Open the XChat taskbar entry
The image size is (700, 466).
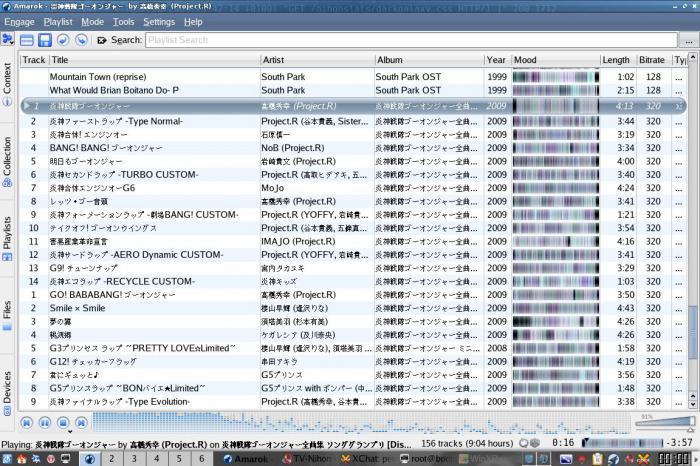(x=366, y=459)
